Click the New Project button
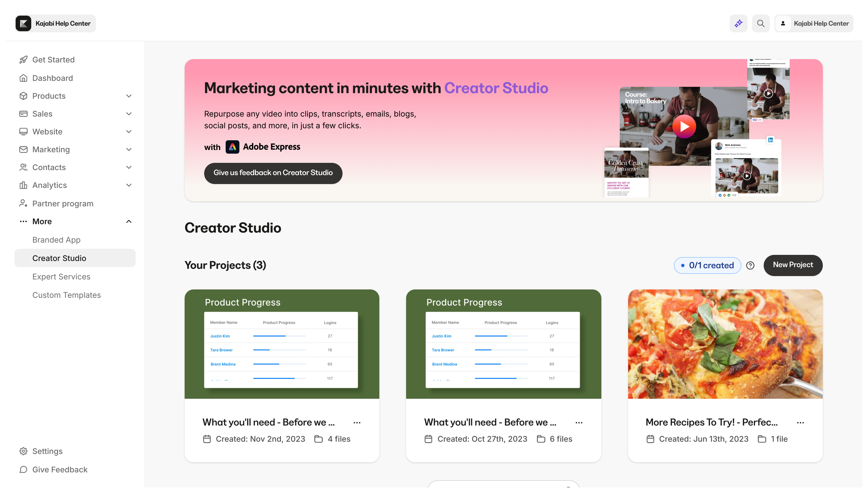The height and width of the screenshot is (493, 868). click(x=793, y=265)
